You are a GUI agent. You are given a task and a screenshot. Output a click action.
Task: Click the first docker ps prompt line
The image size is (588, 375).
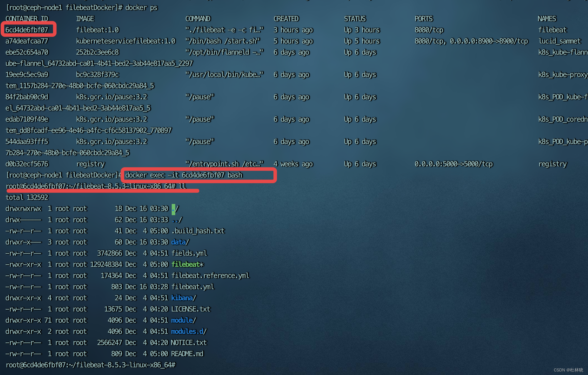coord(82,7)
